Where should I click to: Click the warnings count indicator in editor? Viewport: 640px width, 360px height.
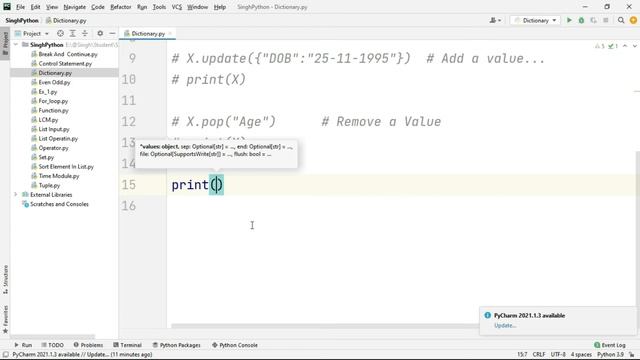pyautogui.click(x=600, y=46)
